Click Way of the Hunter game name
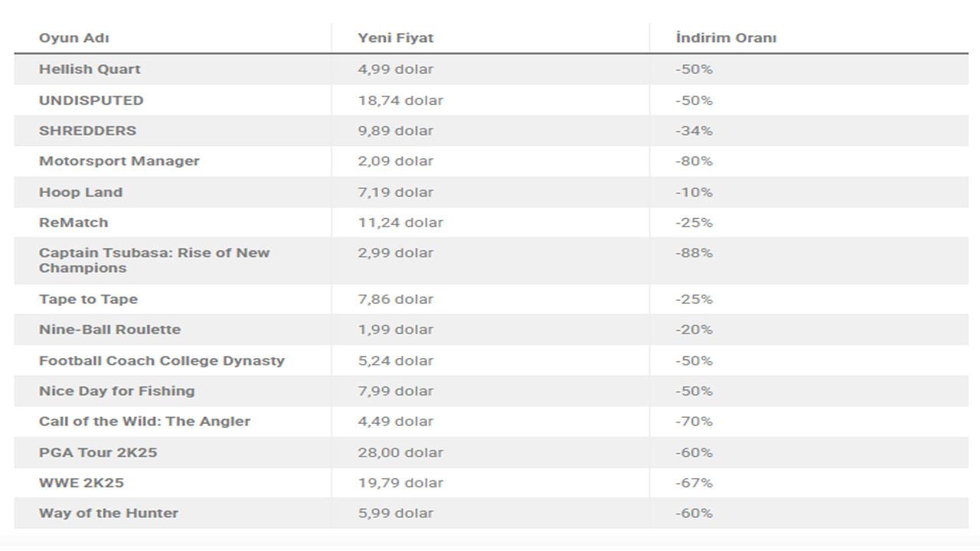The image size is (980, 551). pos(108,513)
